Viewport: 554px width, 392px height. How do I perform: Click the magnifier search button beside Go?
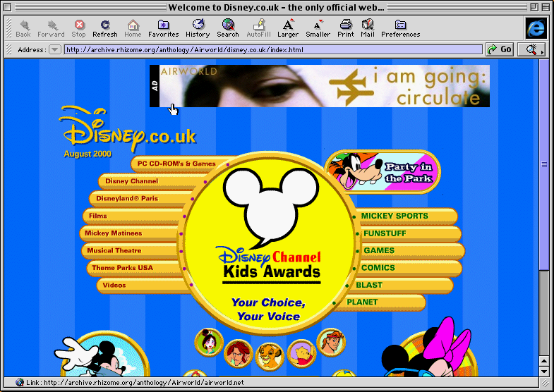531,49
